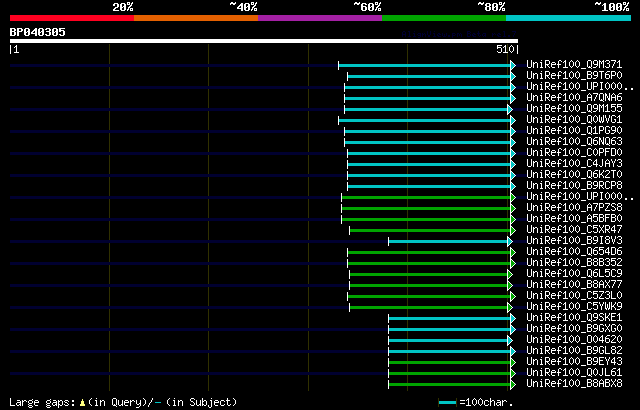Click the green ~80% identity legend segment
Viewport: 640px width, 410px height.
[444, 18]
